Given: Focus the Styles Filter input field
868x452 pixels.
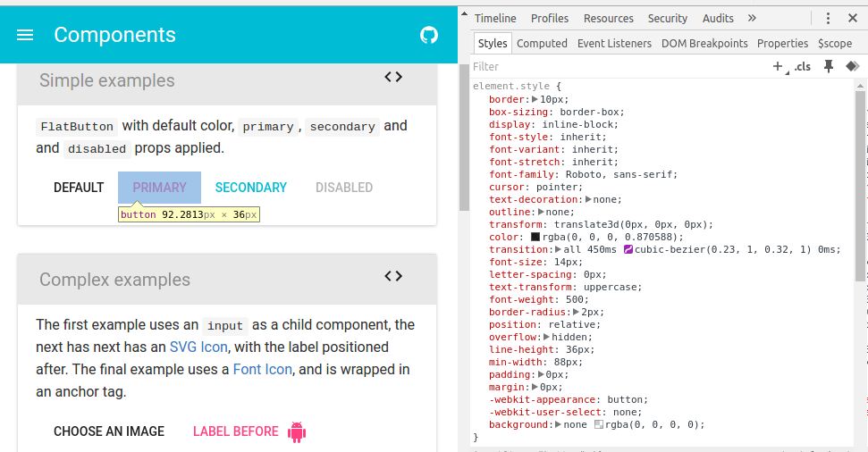Looking at the screenshot, I should pyautogui.click(x=617, y=67).
